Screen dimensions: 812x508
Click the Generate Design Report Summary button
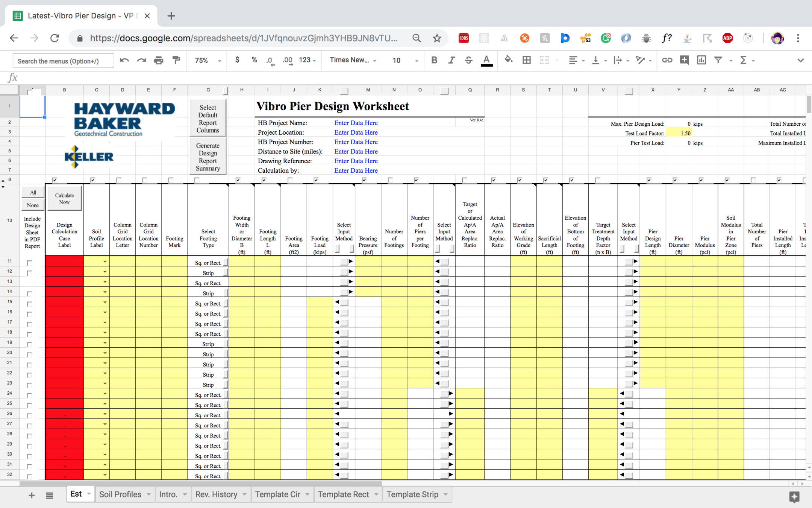(x=208, y=157)
